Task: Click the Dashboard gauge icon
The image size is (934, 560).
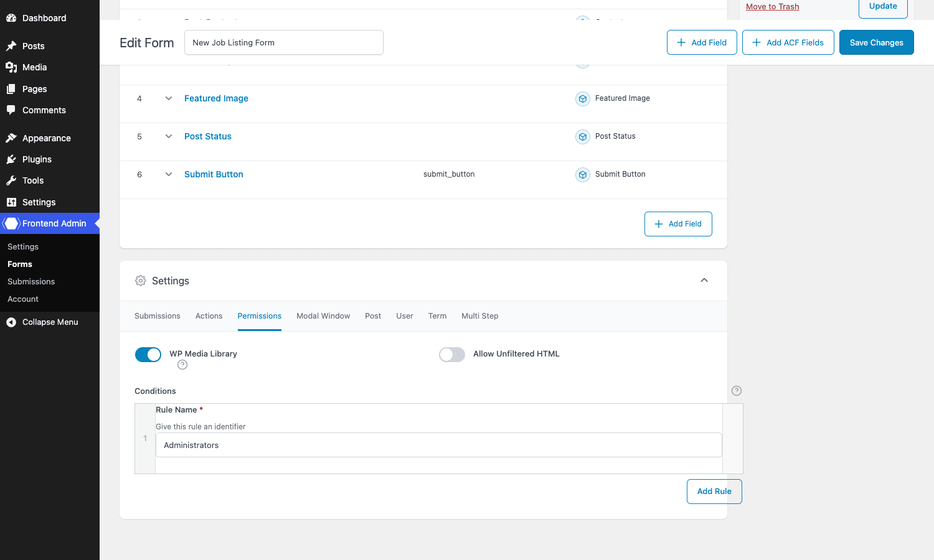Action: pos(11,18)
